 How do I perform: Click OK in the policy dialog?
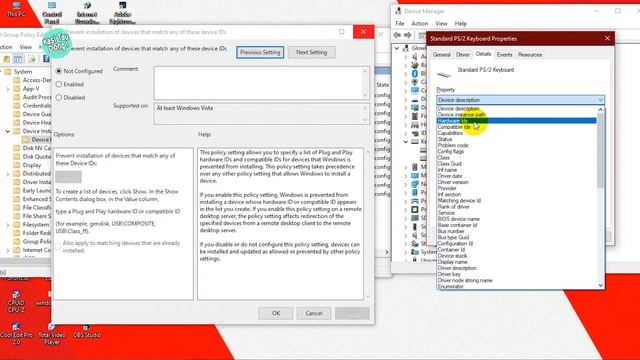pos(276,313)
